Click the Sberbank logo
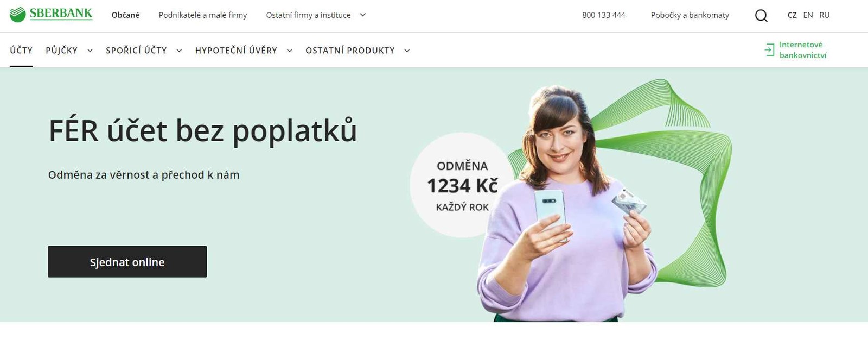The image size is (868, 339). click(51, 15)
